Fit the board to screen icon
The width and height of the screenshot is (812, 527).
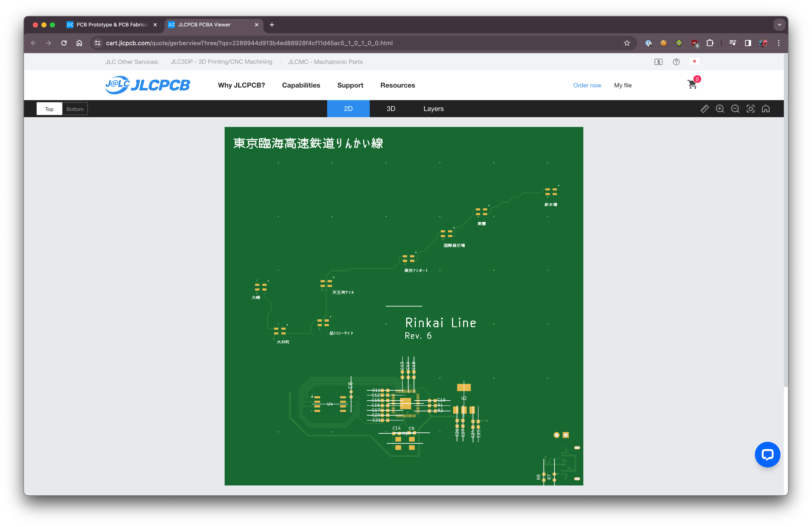[751, 109]
